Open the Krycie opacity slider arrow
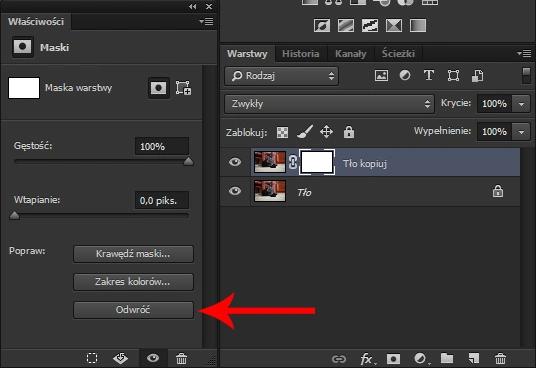Viewport: 536px width, 368px height. point(521,104)
